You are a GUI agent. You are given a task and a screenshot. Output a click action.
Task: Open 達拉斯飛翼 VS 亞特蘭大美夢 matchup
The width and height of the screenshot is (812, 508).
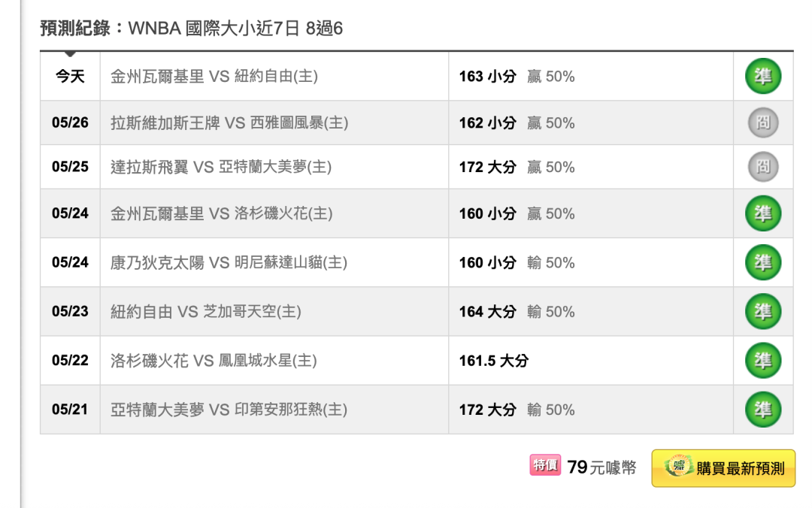(x=221, y=167)
